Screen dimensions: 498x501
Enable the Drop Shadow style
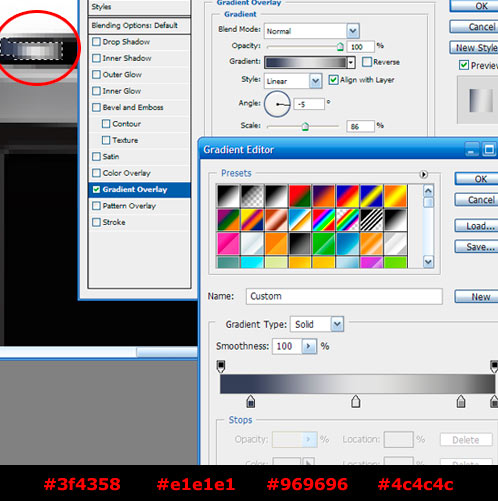point(96,42)
